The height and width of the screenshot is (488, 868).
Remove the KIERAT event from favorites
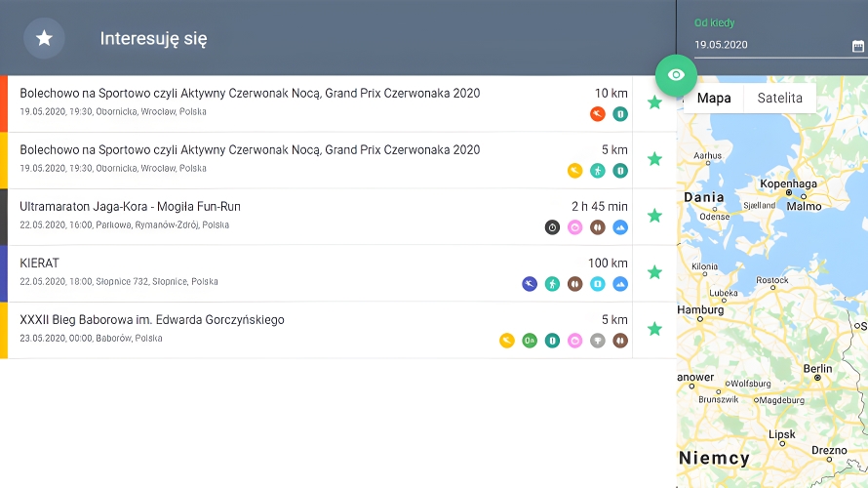tap(654, 272)
